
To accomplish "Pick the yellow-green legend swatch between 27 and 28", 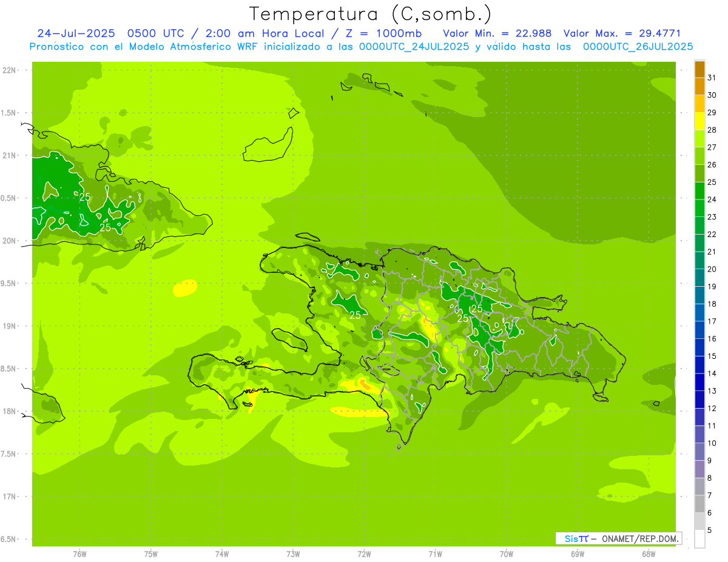I will 699,139.
